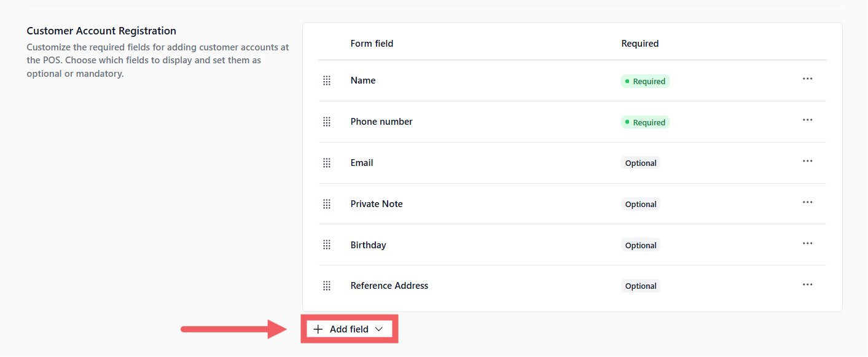Open more options for Reference Address
The height and width of the screenshot is (357, 868).
[807, 284]
